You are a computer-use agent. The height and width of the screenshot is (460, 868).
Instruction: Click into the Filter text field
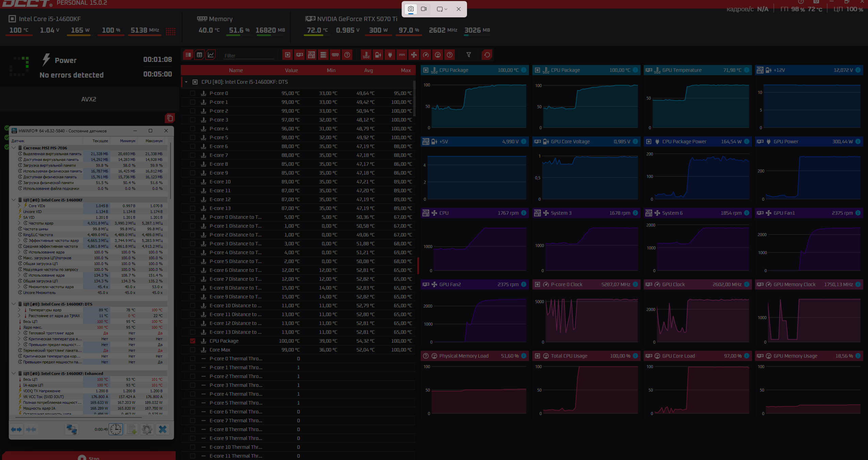[248, 56]
